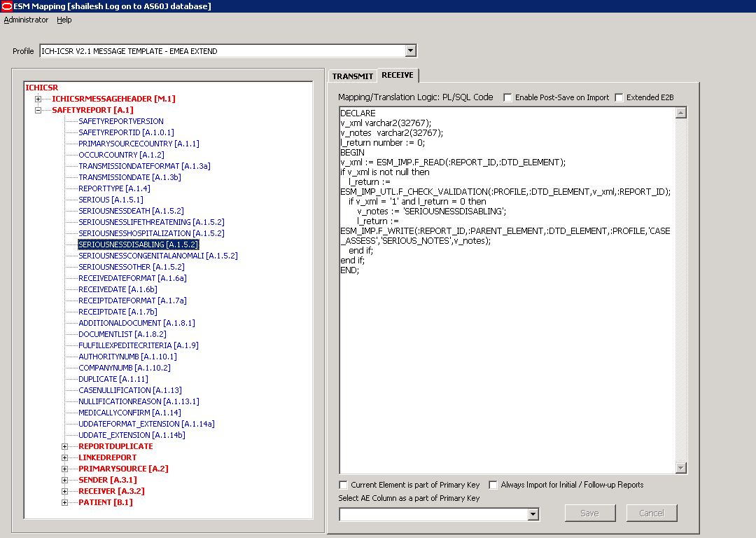Expand the ICHICSRMESSAGEHEADER [M.1] node
Image resolution: width=756 pixels, height=538 pixels.
[x=38, y=99]
